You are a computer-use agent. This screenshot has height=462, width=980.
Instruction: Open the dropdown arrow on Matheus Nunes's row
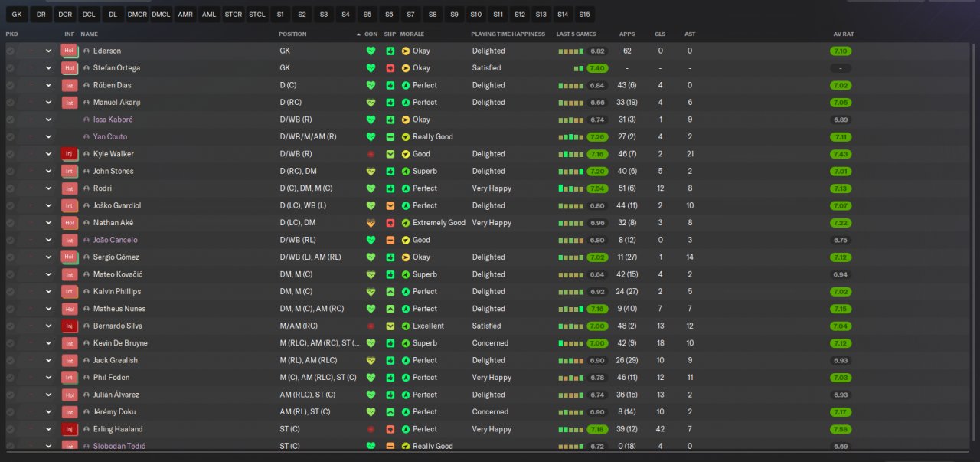49,309
